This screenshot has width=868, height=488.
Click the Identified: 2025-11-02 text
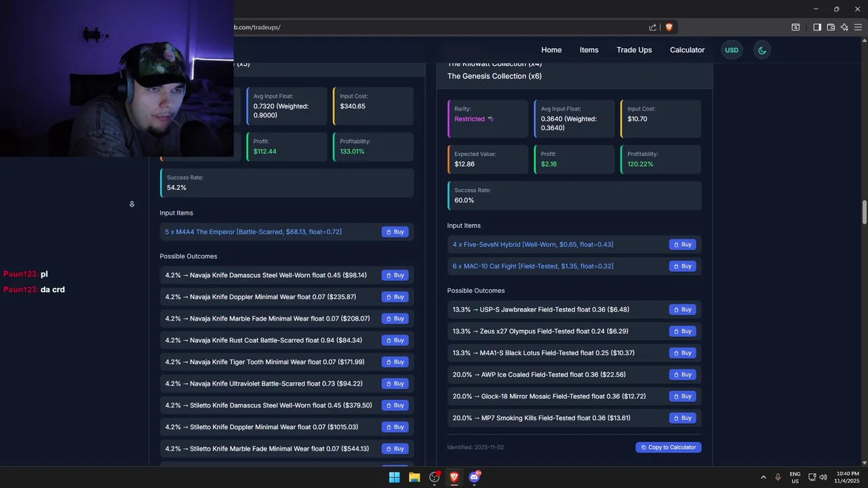pyautogui.click(x=475, y=447)
